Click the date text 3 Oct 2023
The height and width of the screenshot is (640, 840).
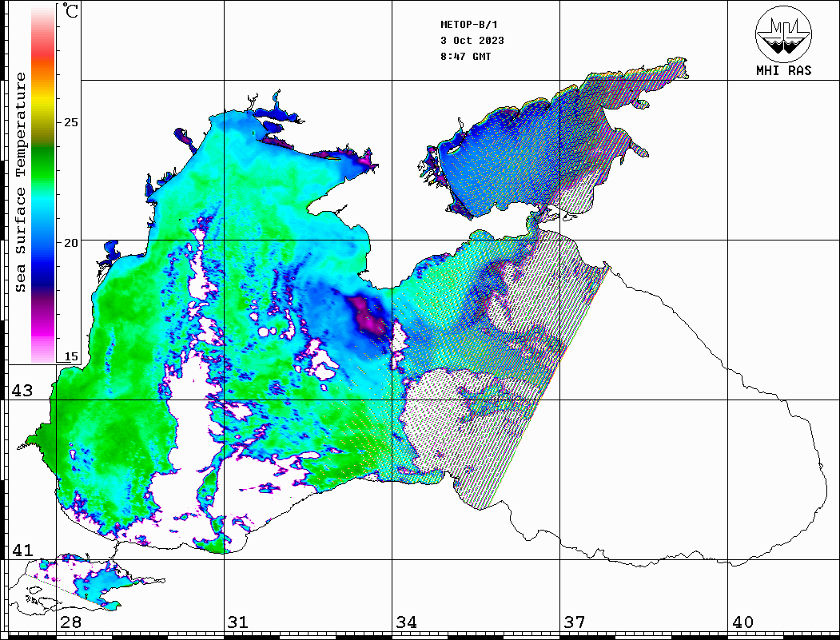coord(472,41)
